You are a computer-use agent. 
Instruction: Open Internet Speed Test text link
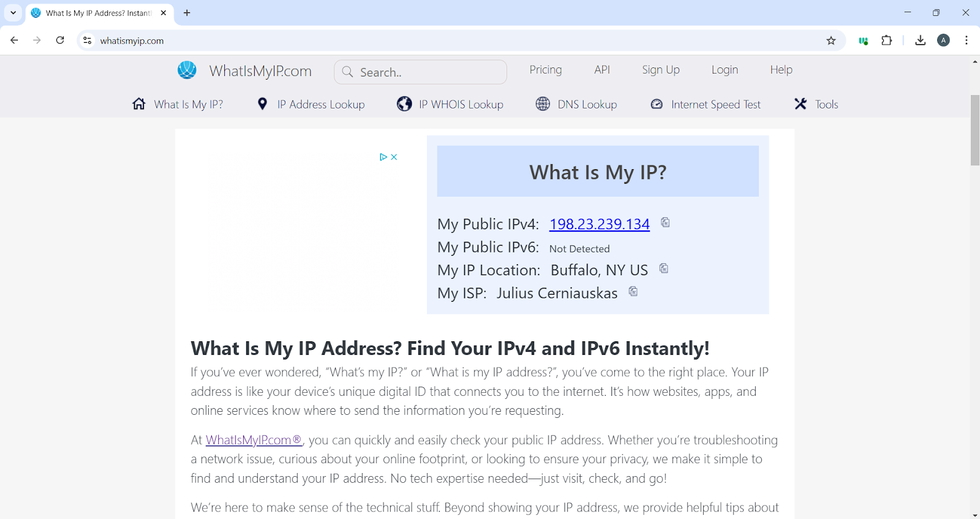click(716, 105)
